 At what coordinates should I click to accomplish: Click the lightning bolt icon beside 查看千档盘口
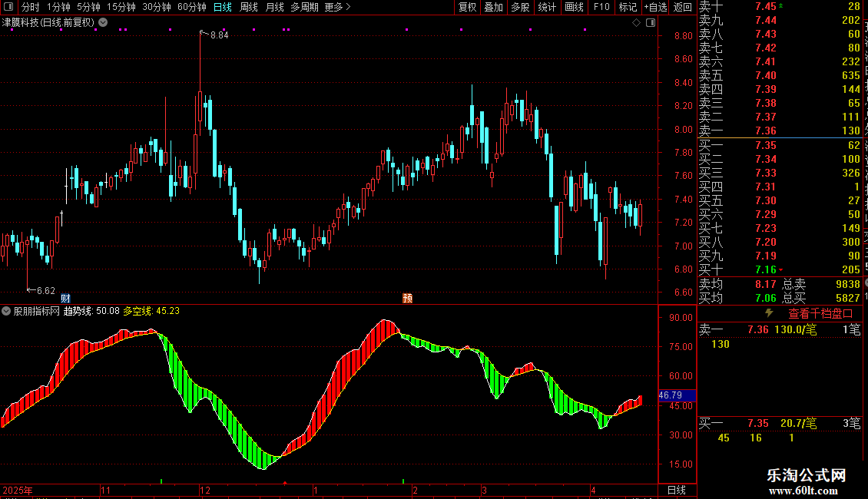tap(769, 313)
